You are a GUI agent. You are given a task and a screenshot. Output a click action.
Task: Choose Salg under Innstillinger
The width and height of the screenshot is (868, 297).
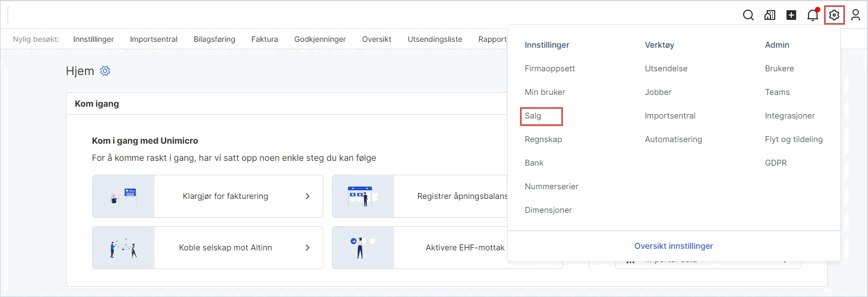533,116
